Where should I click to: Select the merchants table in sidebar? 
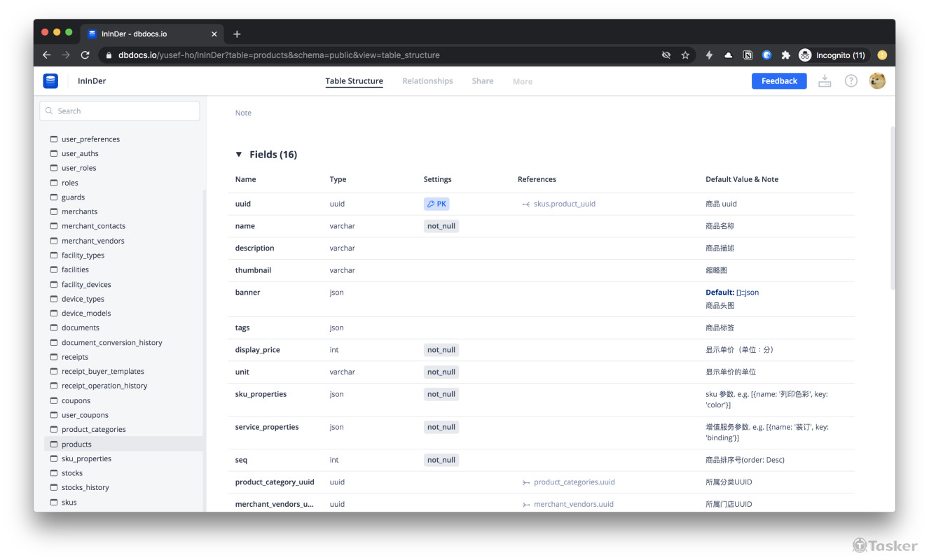(79, 211)
